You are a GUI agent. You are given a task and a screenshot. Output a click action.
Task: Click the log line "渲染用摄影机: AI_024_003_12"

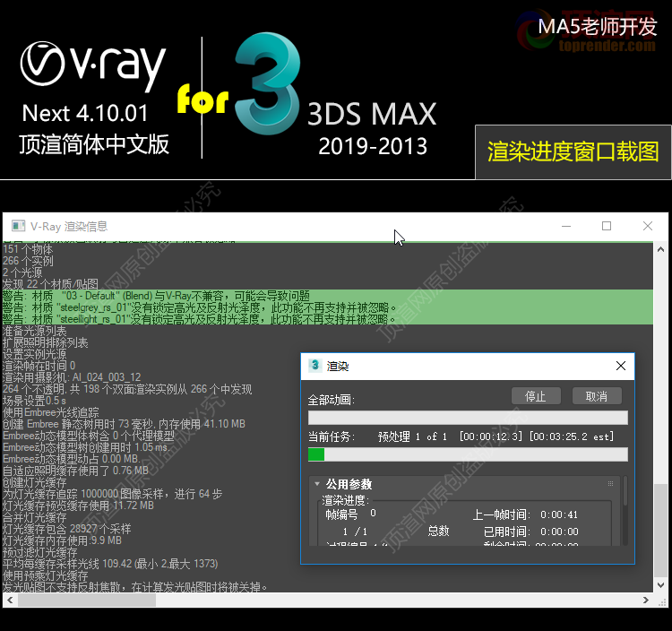tap(72, 377)
